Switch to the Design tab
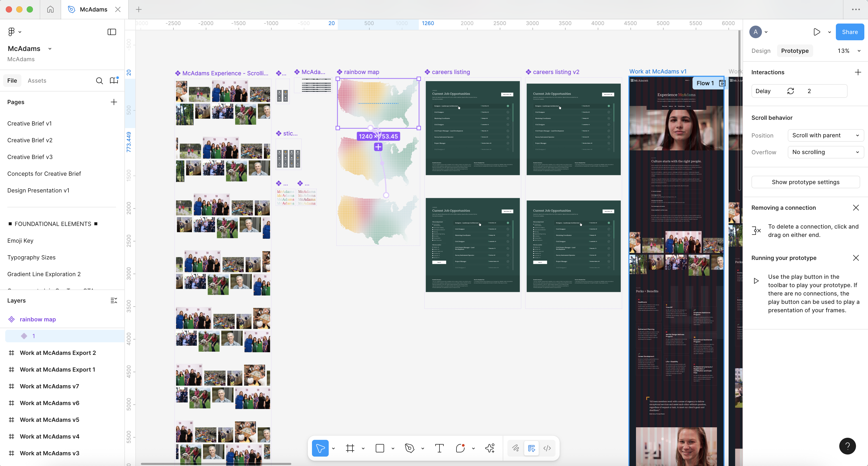Screen dimensions: 868x466 [x=761, y=51]
